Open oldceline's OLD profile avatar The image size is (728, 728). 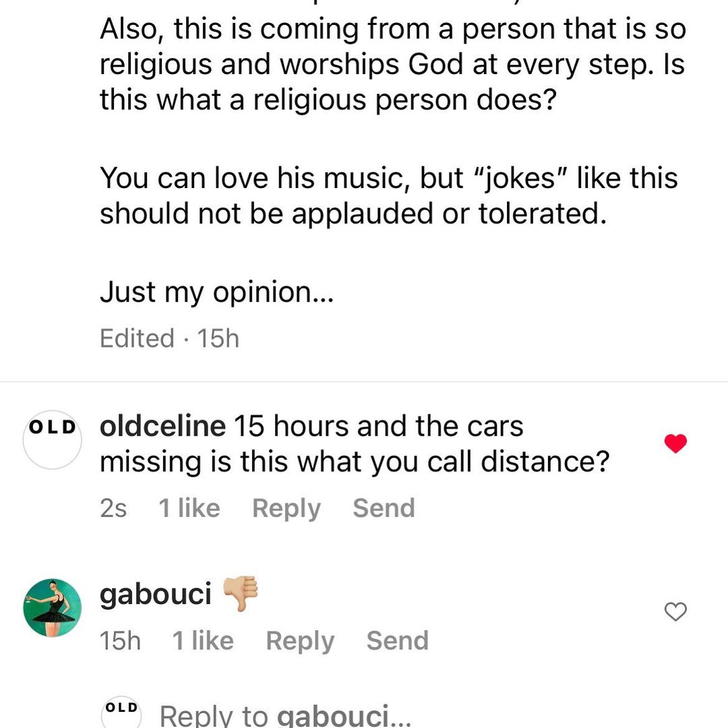point(52,439)
